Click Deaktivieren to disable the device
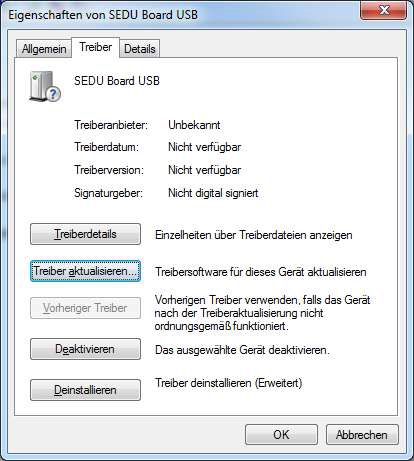414x461 pixels. coord(85,349)
